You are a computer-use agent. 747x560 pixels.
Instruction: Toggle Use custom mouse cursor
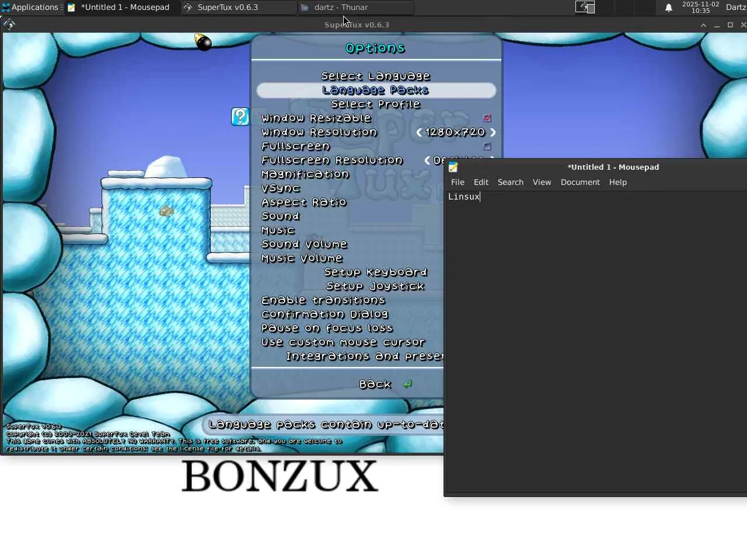pos(343,342)
